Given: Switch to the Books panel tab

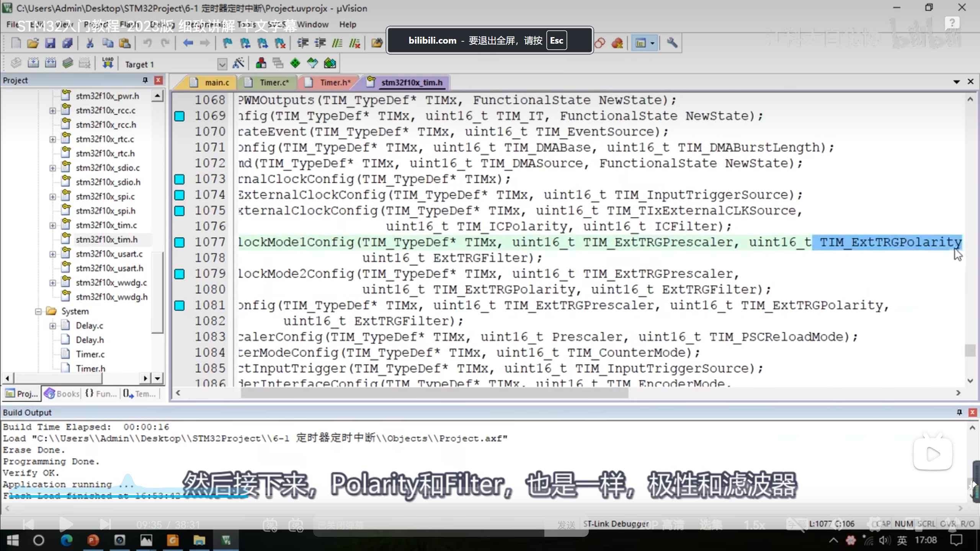Looking at the screenshot, I should pyautogui.click(x=62, y=394).
